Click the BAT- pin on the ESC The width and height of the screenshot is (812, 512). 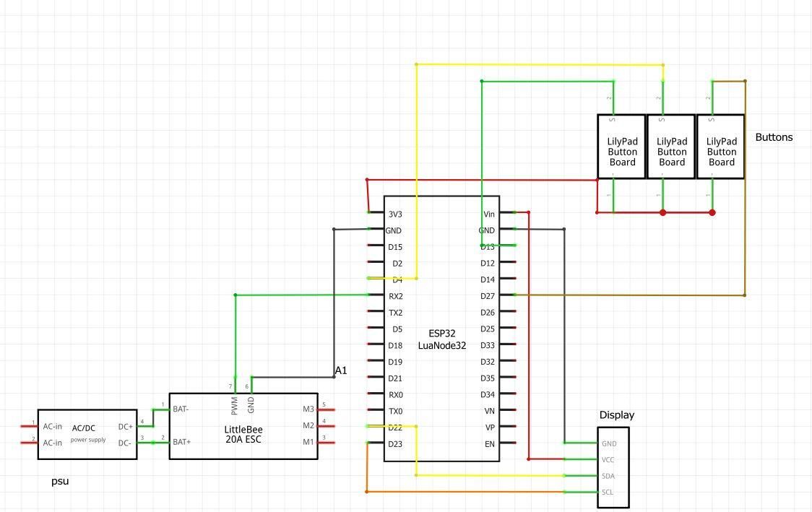[x=162, y=409]
